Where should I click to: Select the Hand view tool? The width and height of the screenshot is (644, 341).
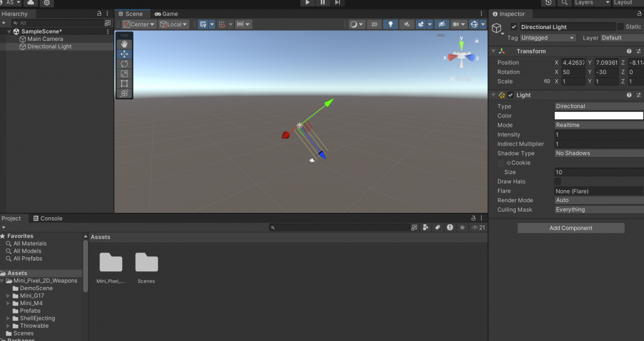coord(124,44)
